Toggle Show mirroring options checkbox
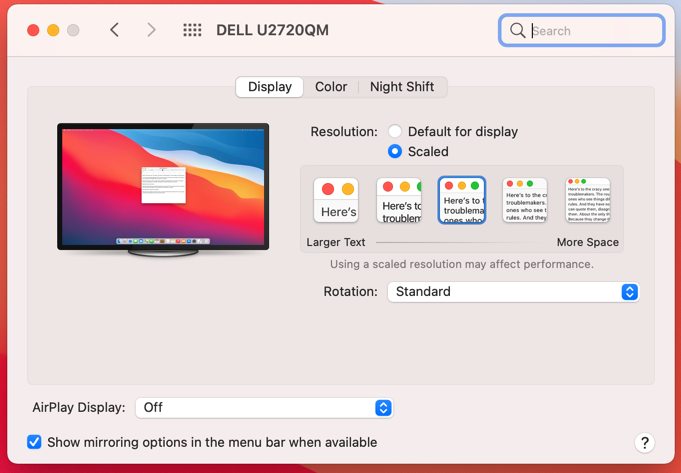This screenshot has height=473, width=681. coord(34,442)
